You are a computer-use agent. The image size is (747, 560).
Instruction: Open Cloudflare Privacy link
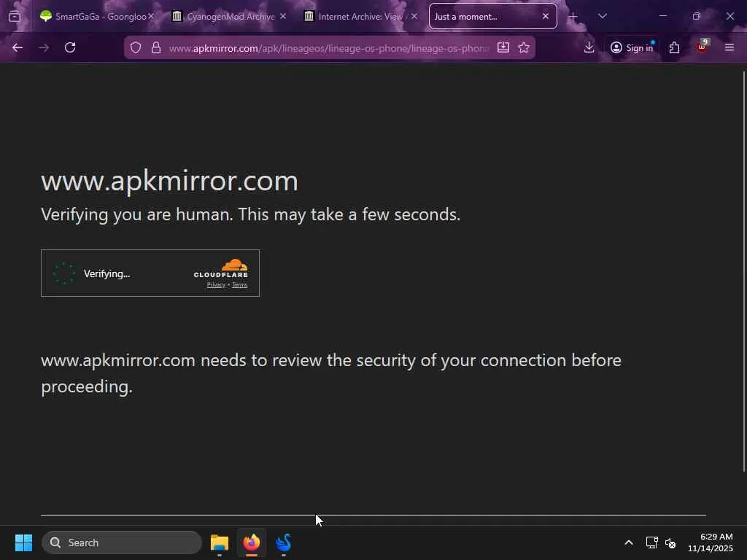216,285
